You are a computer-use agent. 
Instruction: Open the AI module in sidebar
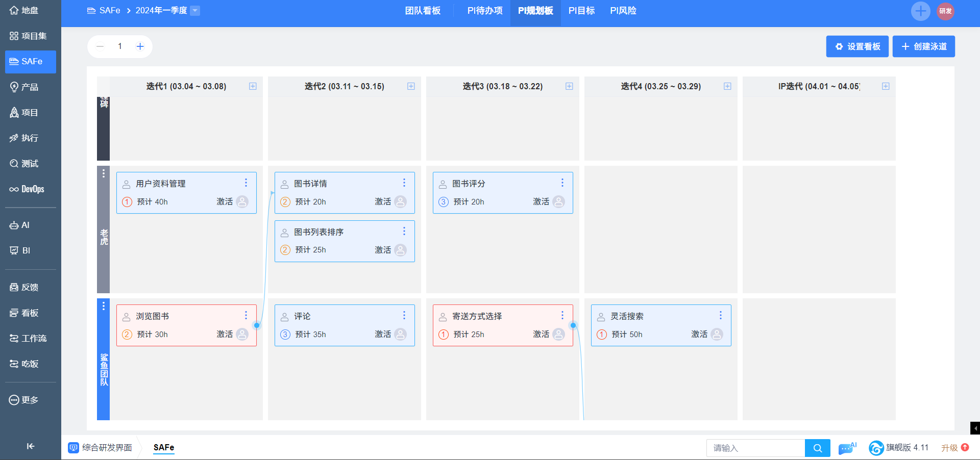(20, 225)
